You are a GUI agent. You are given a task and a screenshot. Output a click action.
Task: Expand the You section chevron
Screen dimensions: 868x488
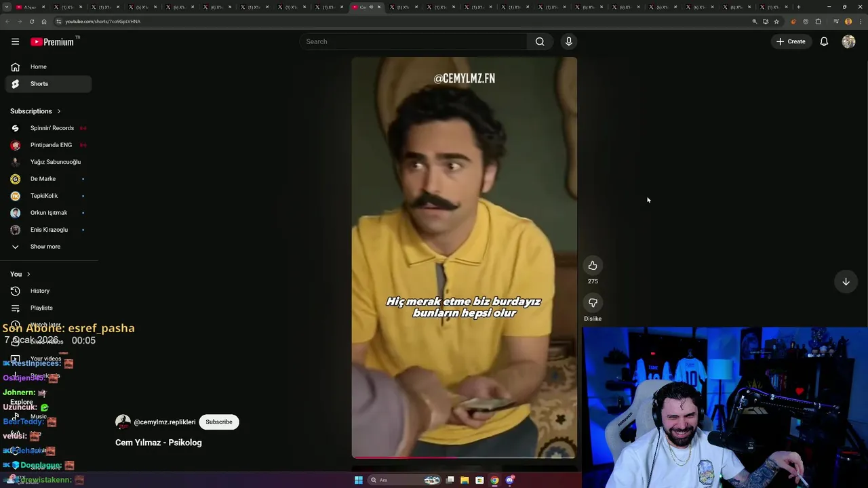tap(28, 274)
